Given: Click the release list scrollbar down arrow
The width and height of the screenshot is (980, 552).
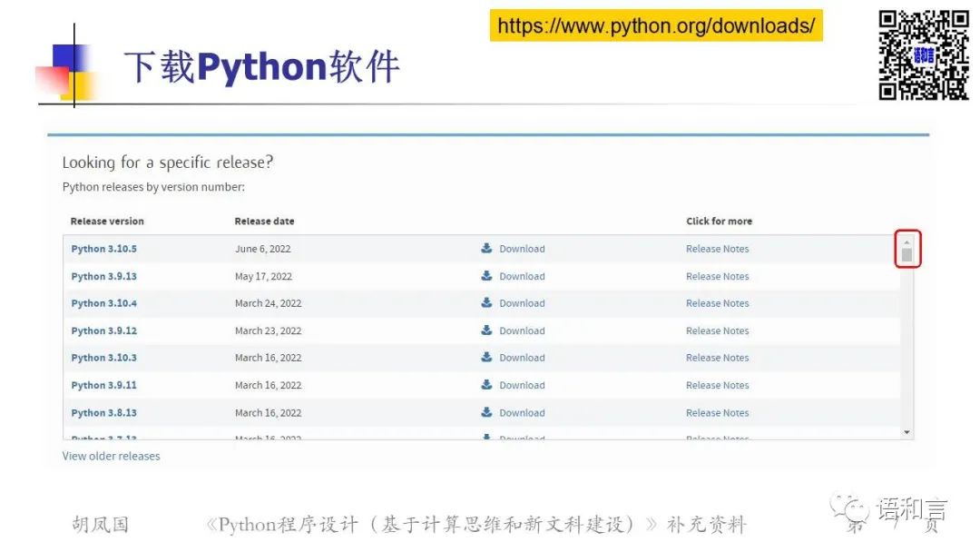Looking at the screenshot, I should pyautogui.click(x=906, y=432).
